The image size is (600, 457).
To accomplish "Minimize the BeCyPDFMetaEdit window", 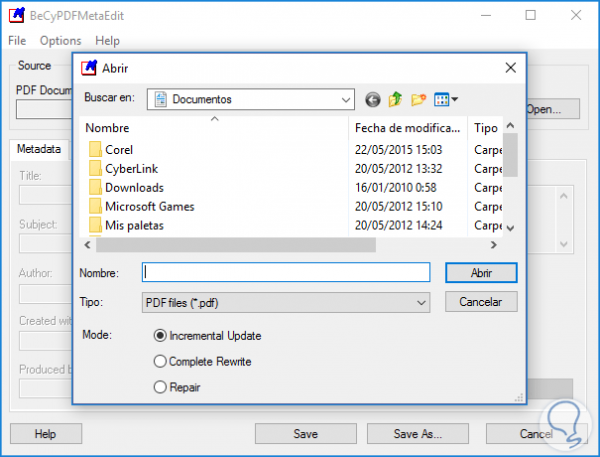I will pos(486,15).
